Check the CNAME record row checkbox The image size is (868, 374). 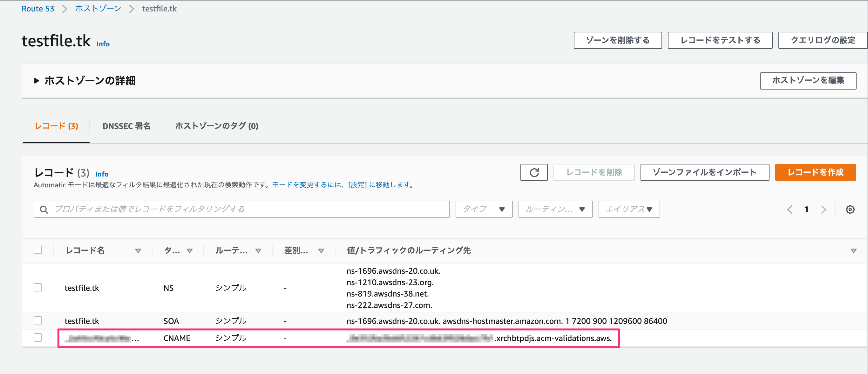(x=38, y=338)
